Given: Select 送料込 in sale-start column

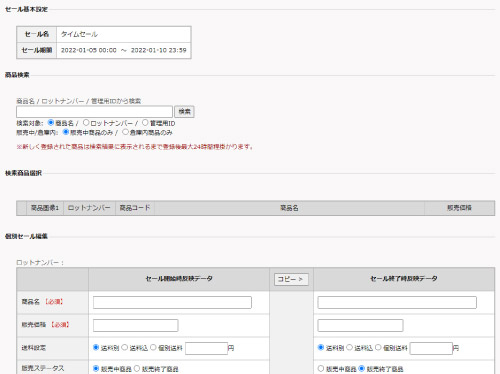Looking at the screenshot, I should point(124,347).
